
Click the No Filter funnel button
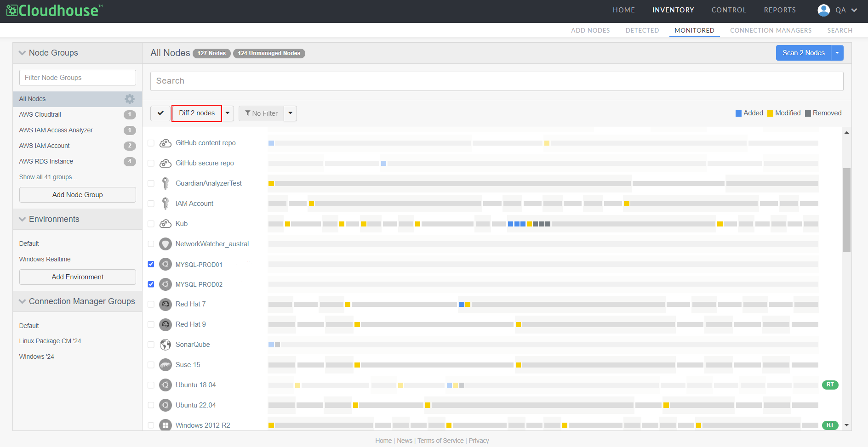(261, 113)
